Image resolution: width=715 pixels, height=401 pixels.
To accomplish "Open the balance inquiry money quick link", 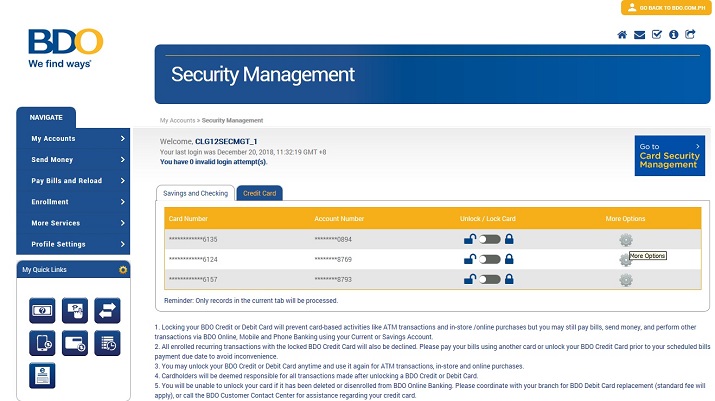I will coord(42,311).
